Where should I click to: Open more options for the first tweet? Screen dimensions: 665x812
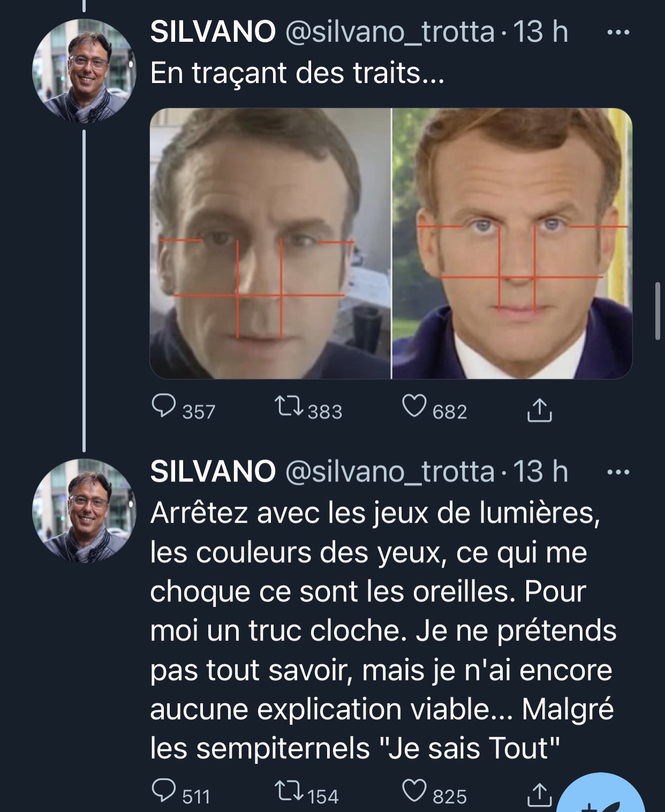pyautogui.click(x=618, y=33)
